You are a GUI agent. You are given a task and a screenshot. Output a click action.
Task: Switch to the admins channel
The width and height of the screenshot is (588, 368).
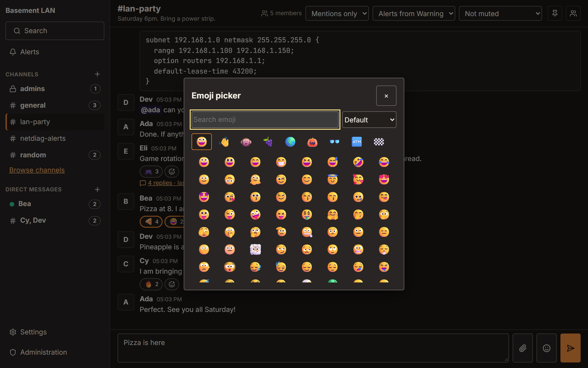click(55, 89)
